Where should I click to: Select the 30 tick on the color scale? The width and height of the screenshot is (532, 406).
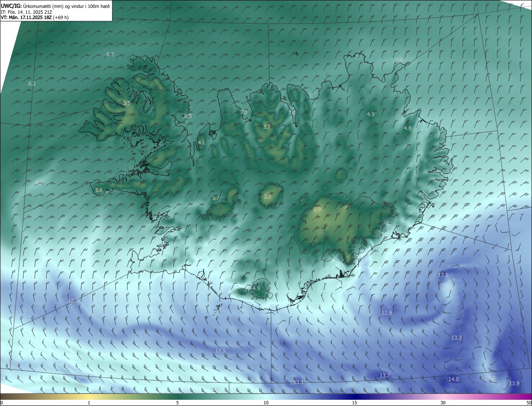(x=443, y=403)
